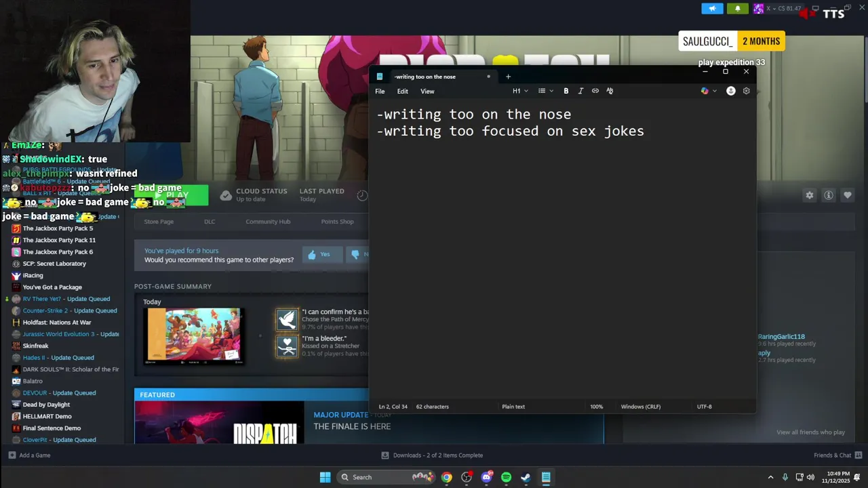The width and height of the screenshot is (868, 488).
Task: Clear formatting with Notepad toolbar icon
Action: [610, 91]
